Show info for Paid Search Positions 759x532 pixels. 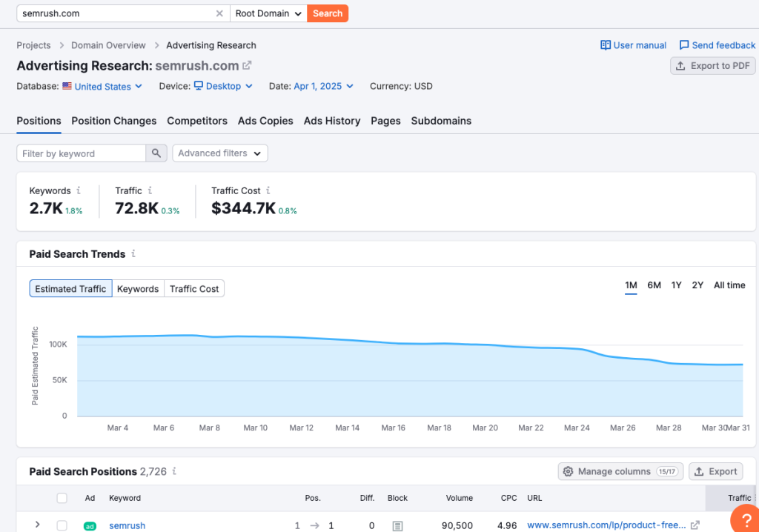[x=174, y=471]
